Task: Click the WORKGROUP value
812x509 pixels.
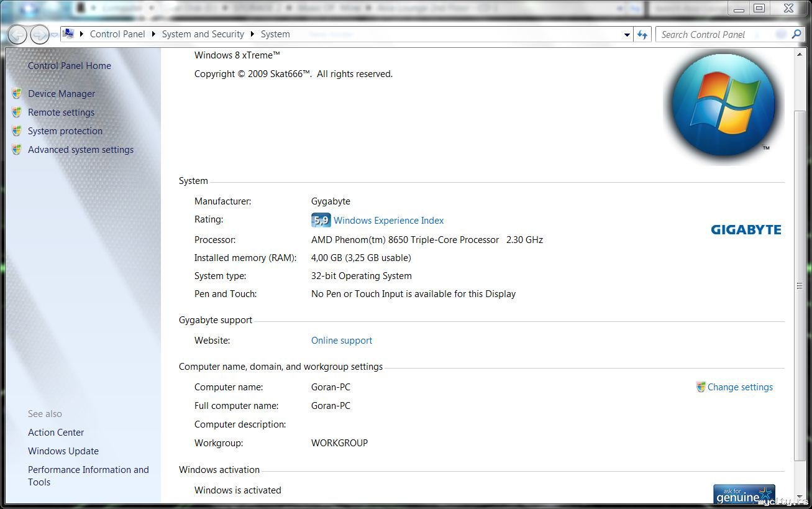Action: (x=339, y=443)
